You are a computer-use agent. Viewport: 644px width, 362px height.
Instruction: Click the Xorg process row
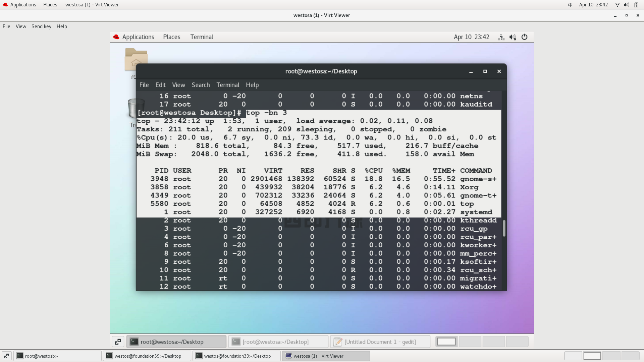[x=319, y=187]
